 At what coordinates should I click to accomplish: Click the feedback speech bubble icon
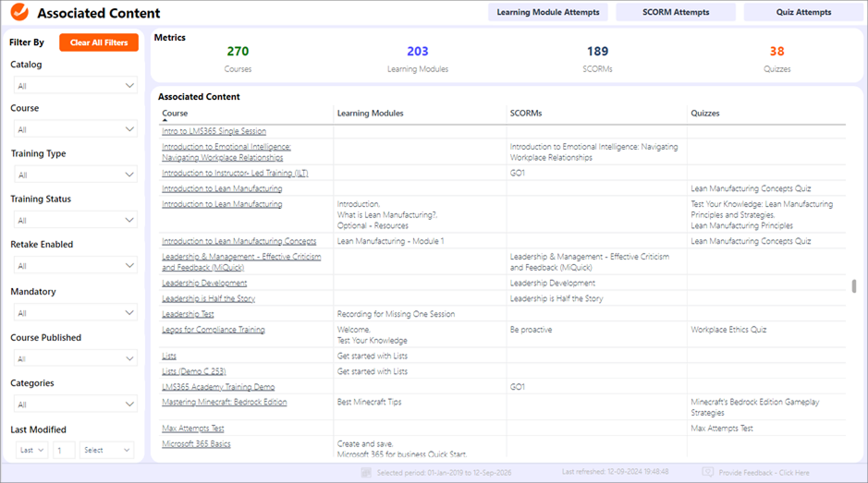pos(707,473)
